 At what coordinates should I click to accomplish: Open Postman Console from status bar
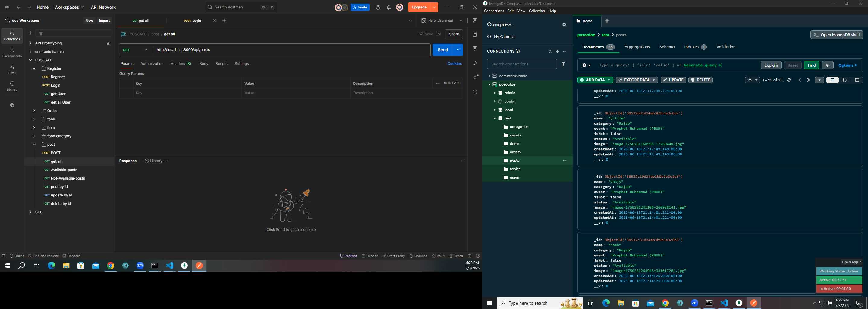[x=71, y=256]
